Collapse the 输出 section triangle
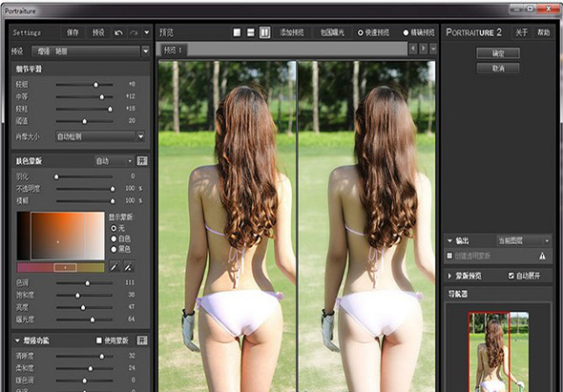563x392 pixels. click(449, 240)
